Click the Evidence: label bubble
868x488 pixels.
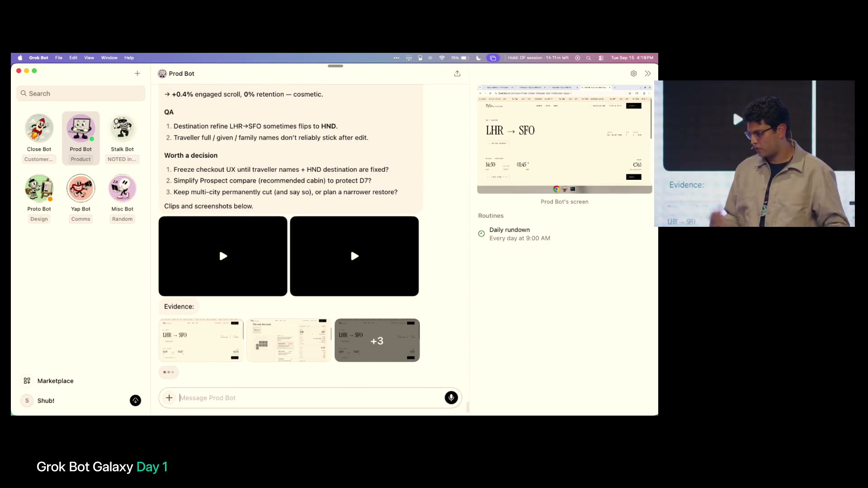(179, 306)
